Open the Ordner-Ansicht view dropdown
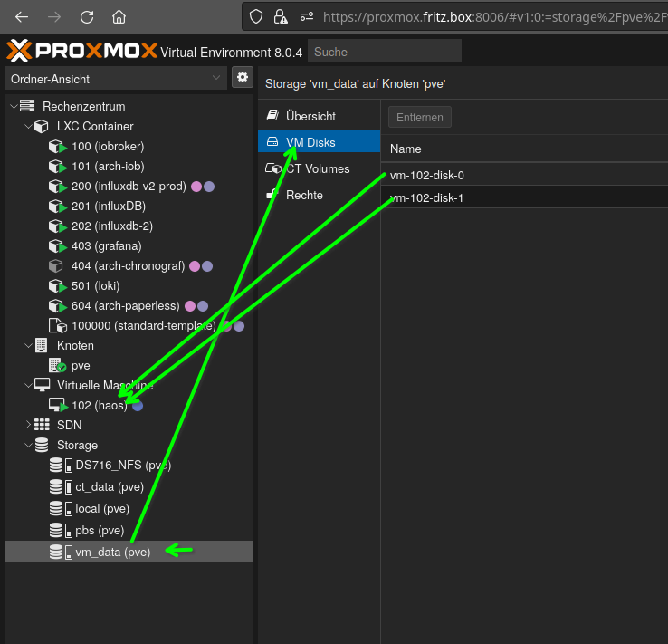Screen dimensions: 668x644 116,79
